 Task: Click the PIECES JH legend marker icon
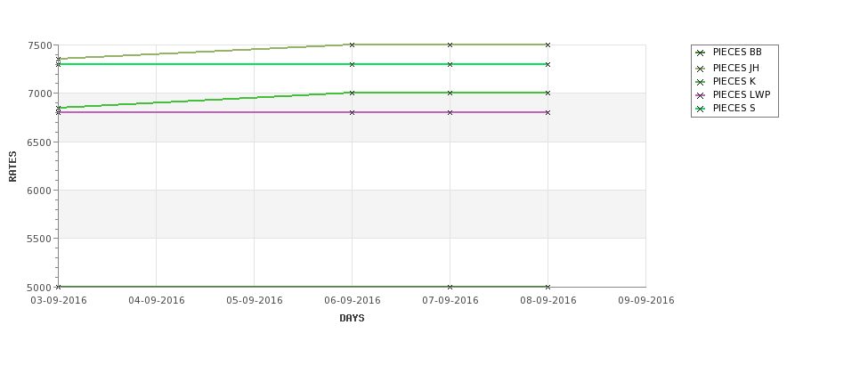click(701, 69)
